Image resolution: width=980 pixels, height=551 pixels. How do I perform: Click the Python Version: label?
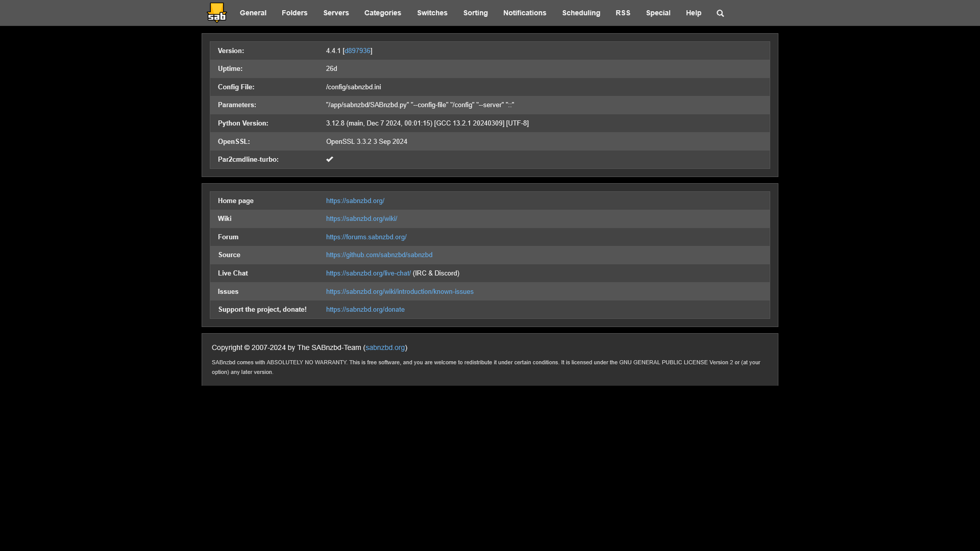tap(243, 123)
